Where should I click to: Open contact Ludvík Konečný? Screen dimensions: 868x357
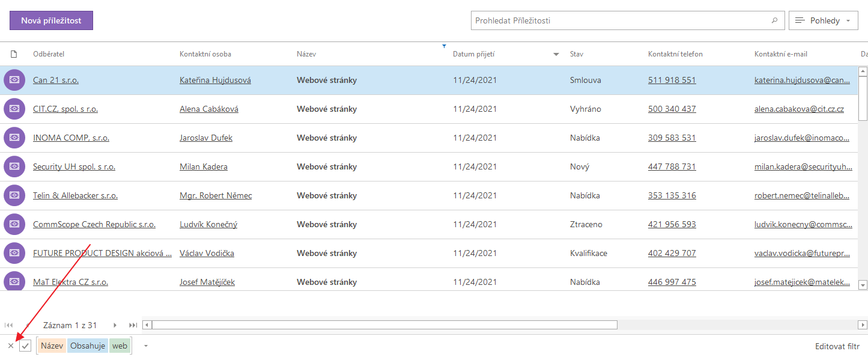click(208, 225)
